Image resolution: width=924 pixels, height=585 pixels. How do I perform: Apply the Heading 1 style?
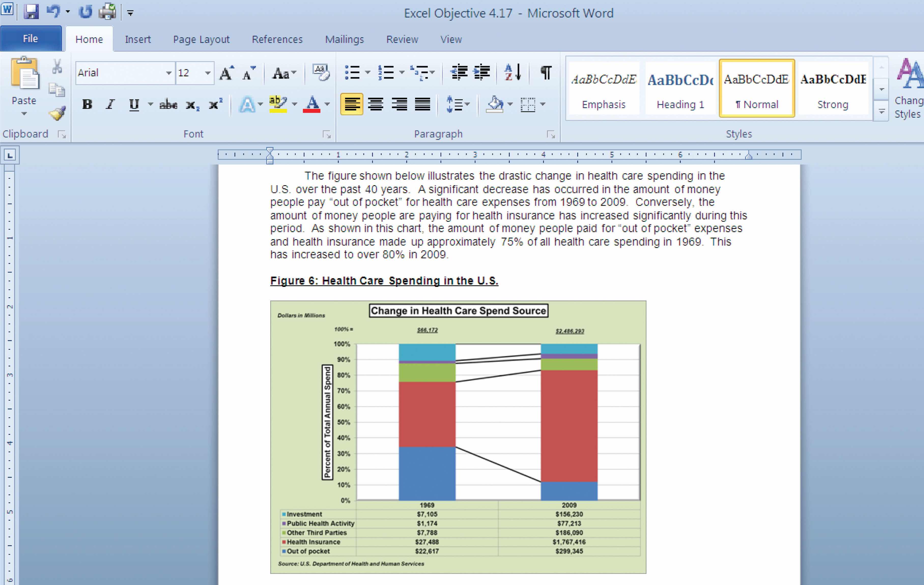coord(680,89)
